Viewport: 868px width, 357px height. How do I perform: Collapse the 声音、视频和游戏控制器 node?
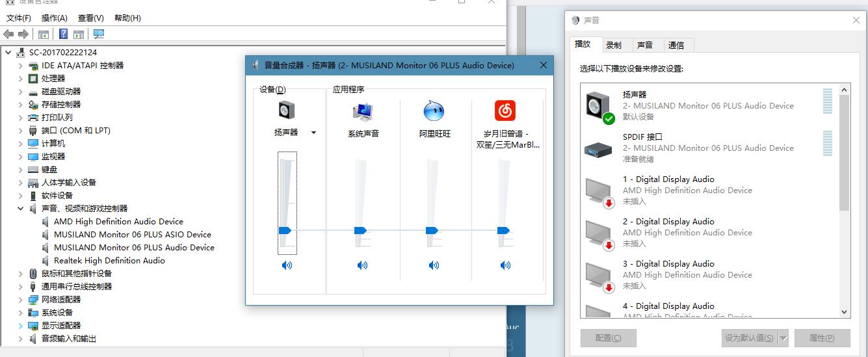click(20, 209)
